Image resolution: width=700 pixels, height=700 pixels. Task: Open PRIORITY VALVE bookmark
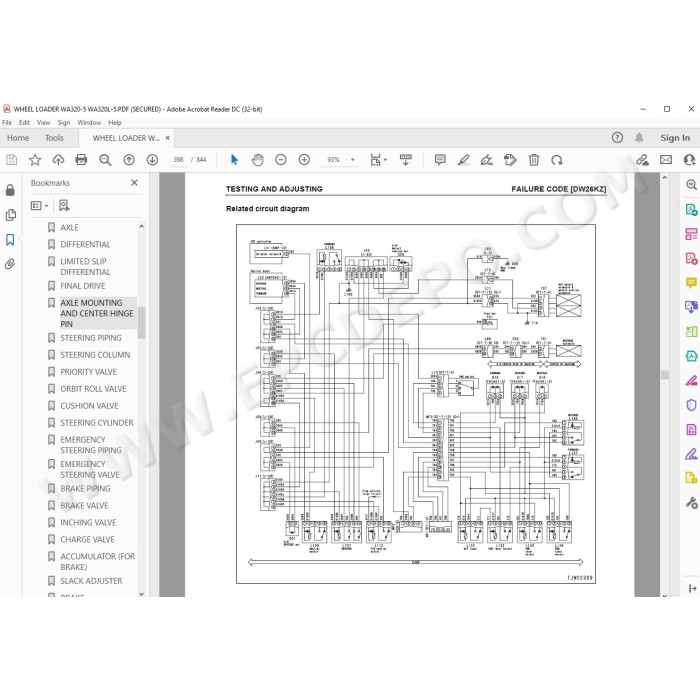pyautogui.click(x=88, y=372)
